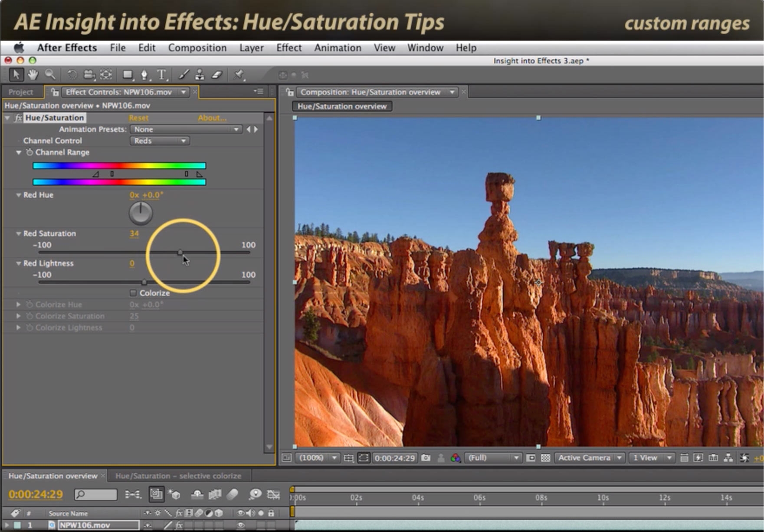
Task: Take a snapshot with the camera icon
Action: (x=426, y=458)
